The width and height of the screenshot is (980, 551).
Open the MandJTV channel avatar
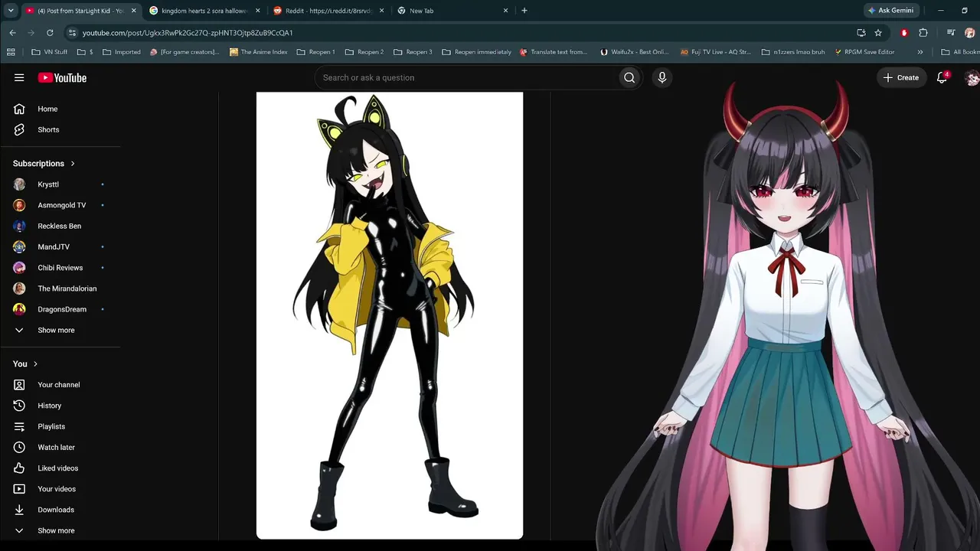click(20, 246)
